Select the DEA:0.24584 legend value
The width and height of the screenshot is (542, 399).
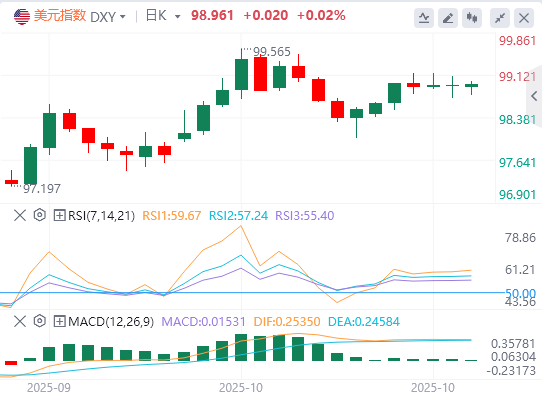pos(364,322)
